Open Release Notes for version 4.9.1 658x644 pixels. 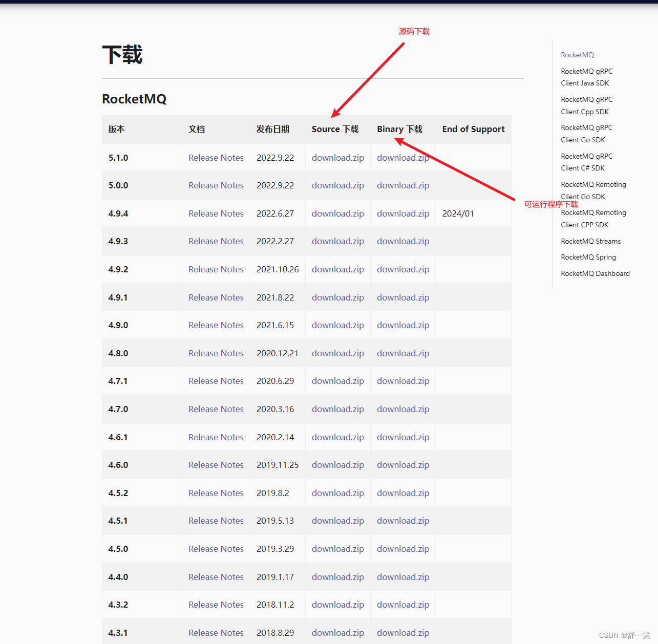[x=216, y=297]
